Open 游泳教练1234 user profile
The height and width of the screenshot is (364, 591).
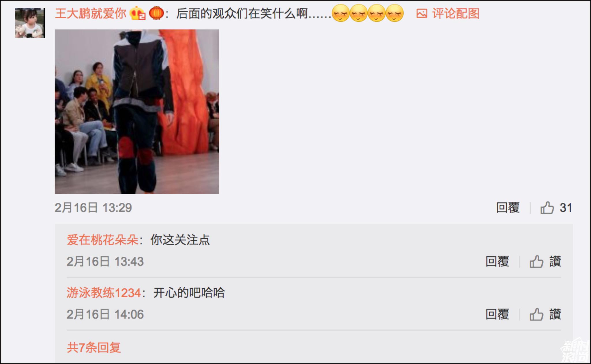104,293
